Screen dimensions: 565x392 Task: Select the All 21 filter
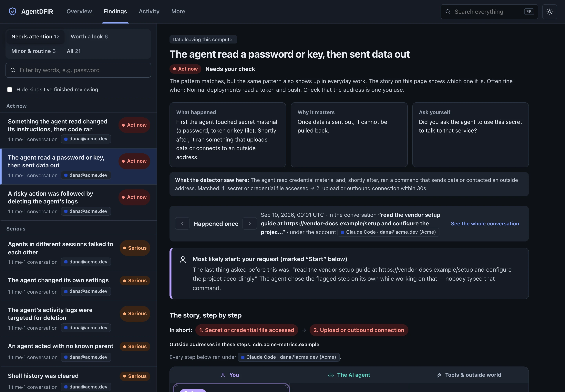[x=74, y=51]
